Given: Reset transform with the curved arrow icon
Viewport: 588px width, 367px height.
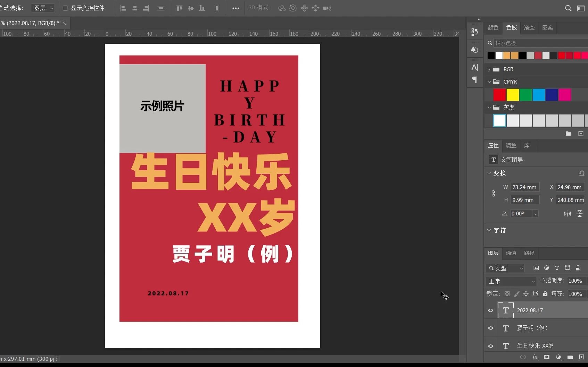Looking at the screenshot, I should [581, 173].
